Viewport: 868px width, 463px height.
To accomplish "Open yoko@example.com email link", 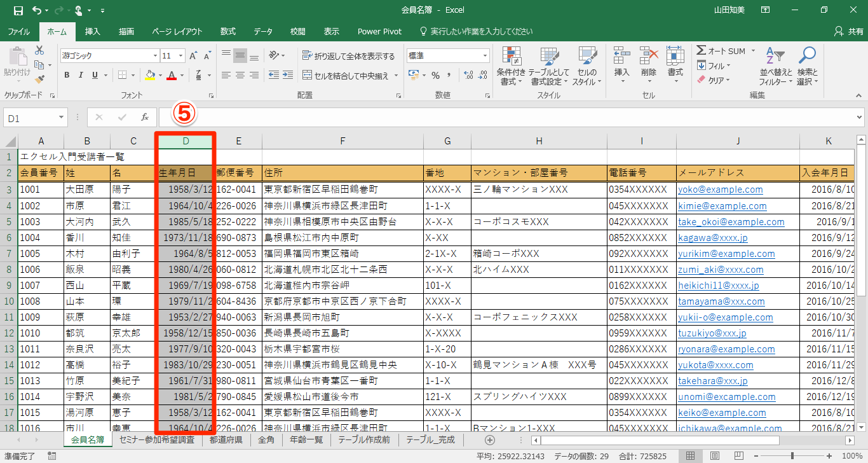I will 721,190.
